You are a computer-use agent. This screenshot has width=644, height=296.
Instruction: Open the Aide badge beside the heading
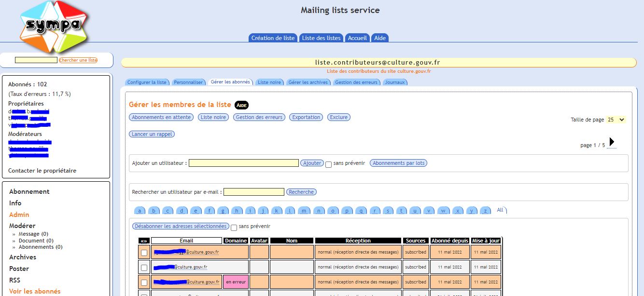coord(241,105)
